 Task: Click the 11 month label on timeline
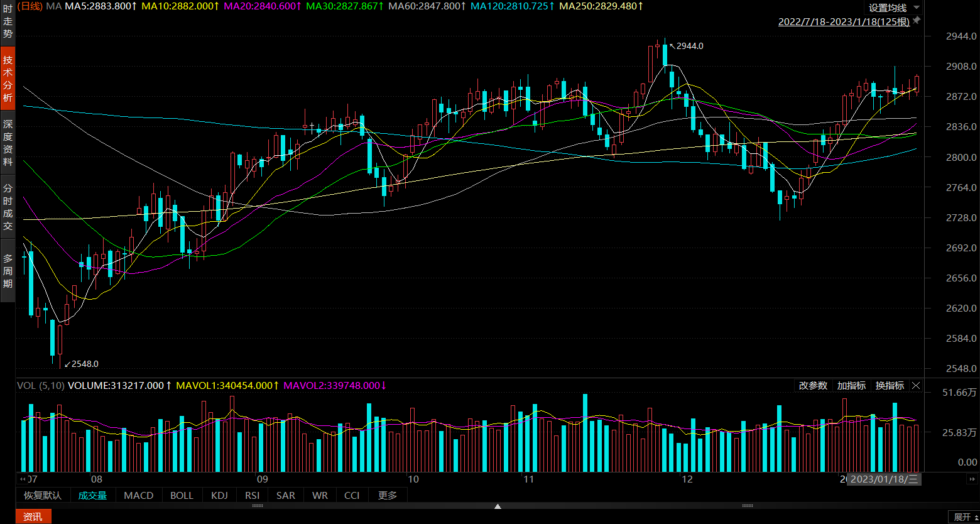pyautogui.click(x=529, y=479)
